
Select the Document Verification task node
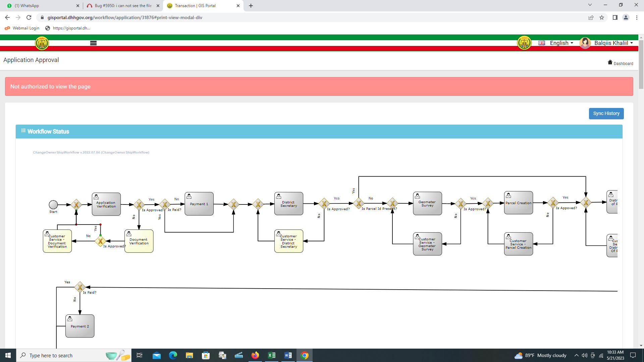point(139,241)
